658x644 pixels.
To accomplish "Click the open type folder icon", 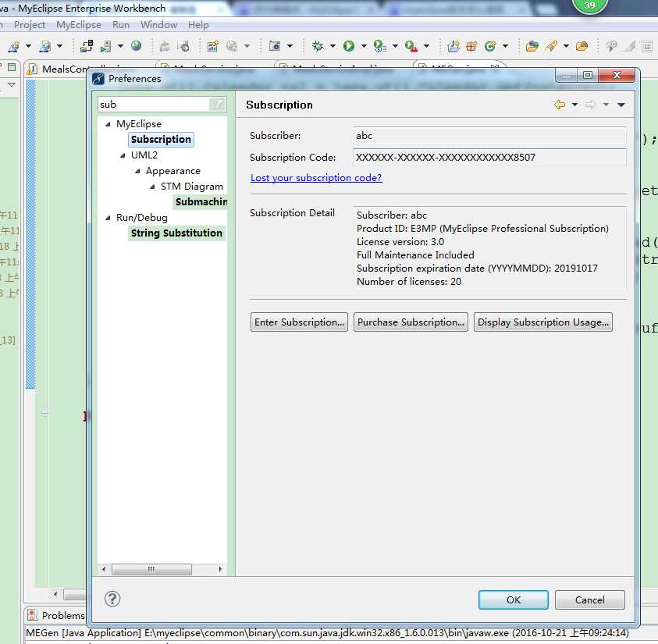I will pyautogui.click(x=532, y=46).
